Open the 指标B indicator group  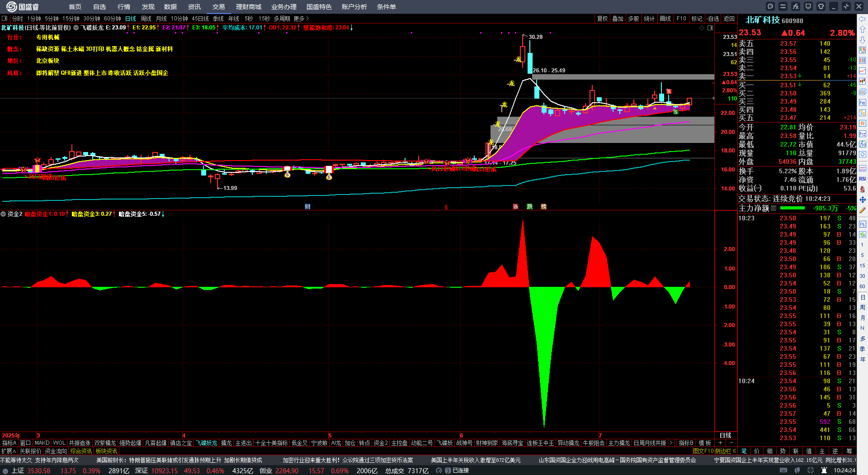coord(686,443)
